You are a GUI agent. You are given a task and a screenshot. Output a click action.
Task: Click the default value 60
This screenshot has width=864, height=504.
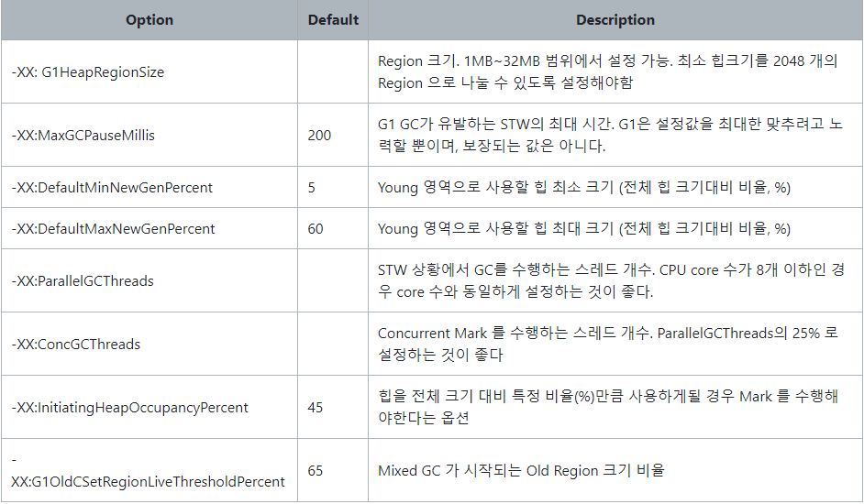click(316, 229)
